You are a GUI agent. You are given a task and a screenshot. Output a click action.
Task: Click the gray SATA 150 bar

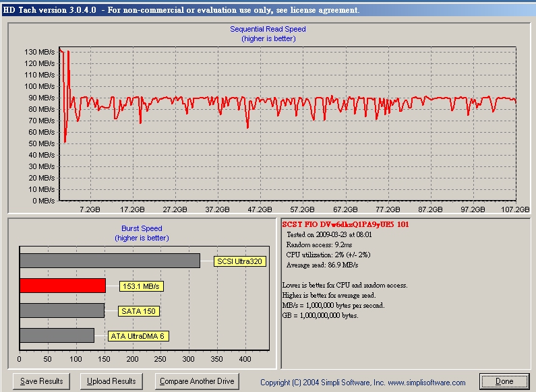[62, 311]
